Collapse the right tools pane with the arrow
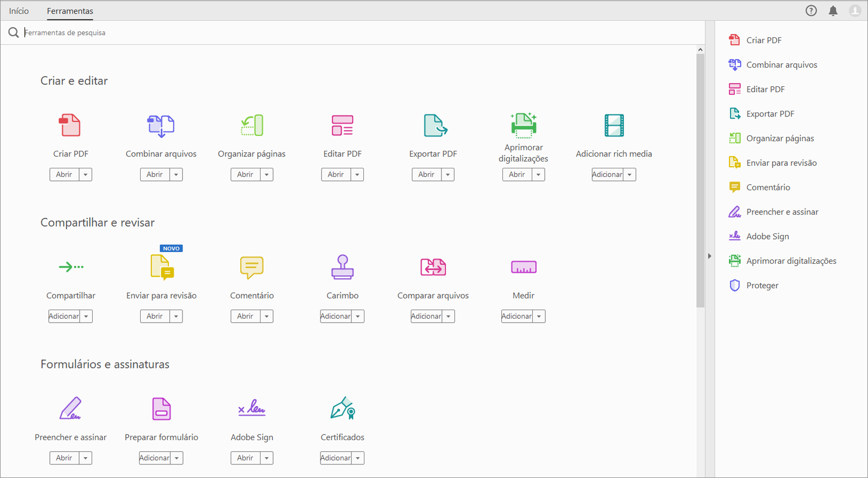Screen dimensions: 868x478 (x=710, y=256)
